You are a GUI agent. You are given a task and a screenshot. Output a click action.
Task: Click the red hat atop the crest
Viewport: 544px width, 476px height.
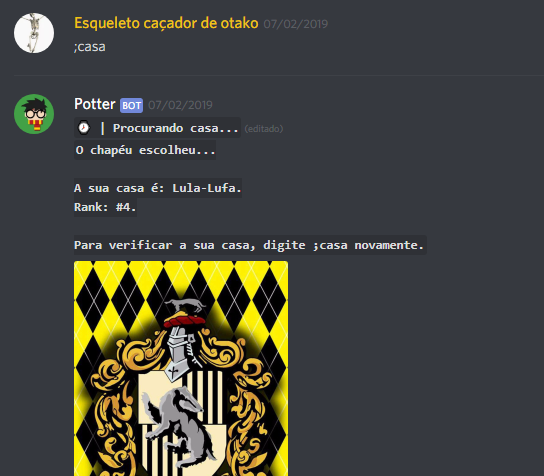point(184,320)
